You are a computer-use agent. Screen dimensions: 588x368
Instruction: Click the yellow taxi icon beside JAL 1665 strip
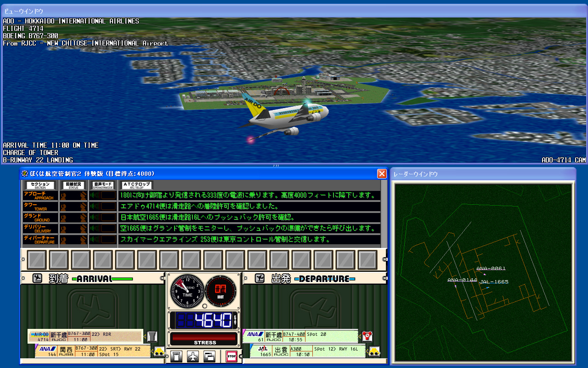(x=374, y=351)
